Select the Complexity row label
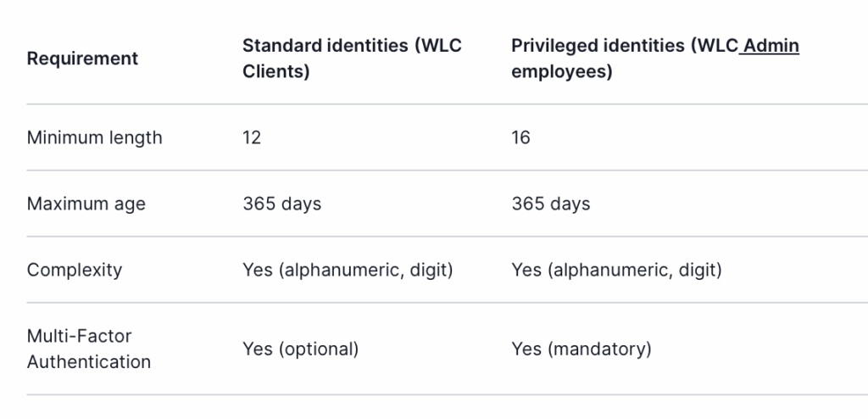This screenshot has width=868, height=419. point(75,270)
